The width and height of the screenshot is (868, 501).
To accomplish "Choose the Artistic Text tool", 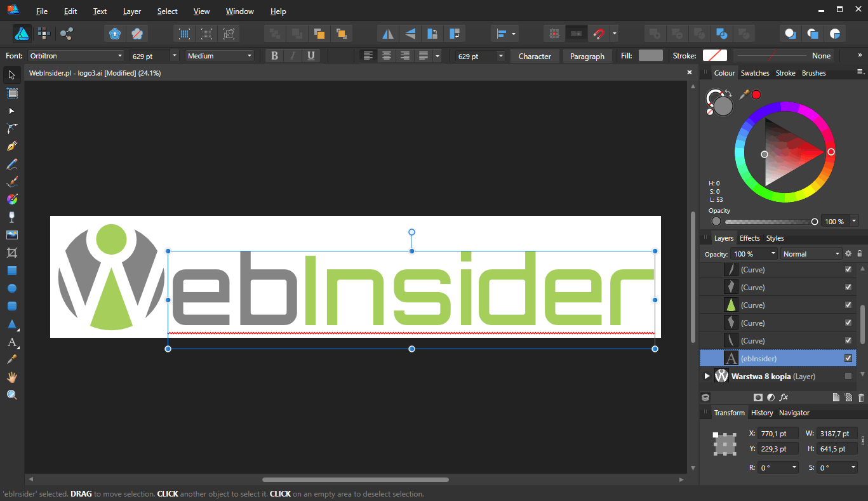I will pos(11,342).
